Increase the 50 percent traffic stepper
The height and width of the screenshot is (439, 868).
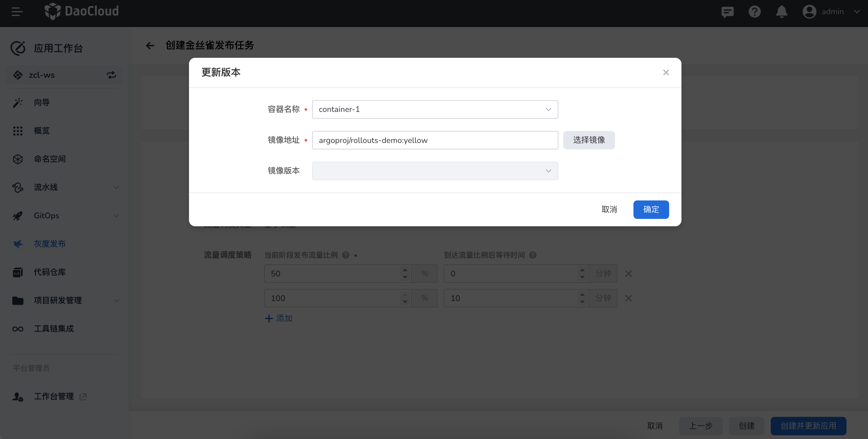coord(405,270)
